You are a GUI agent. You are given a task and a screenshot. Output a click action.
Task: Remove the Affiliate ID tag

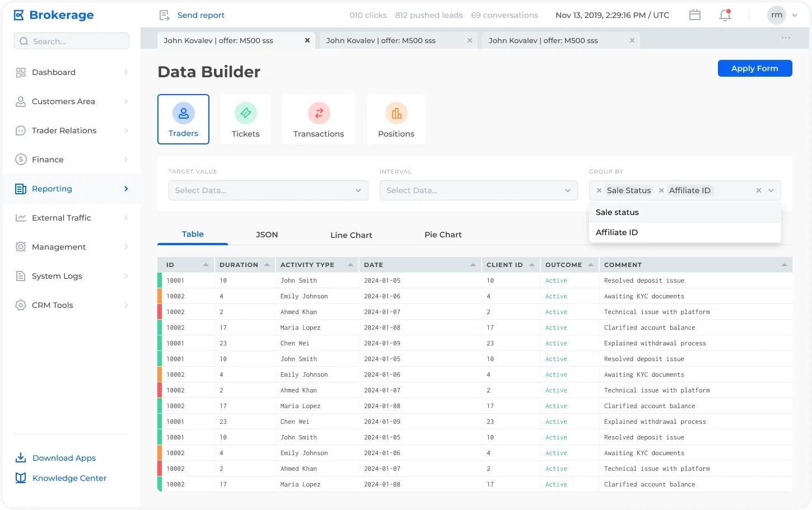point(661,190)
